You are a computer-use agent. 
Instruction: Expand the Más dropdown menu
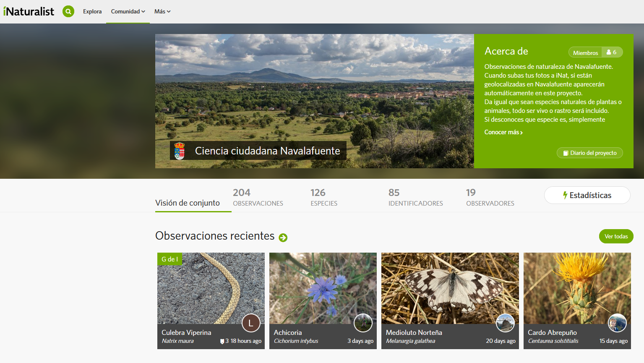162,11
